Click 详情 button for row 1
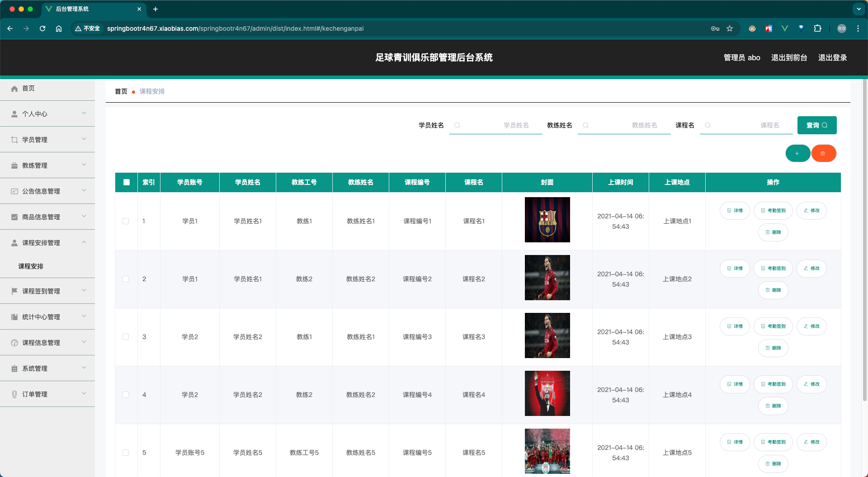This screenshot has height=477, width=868. 735,211
